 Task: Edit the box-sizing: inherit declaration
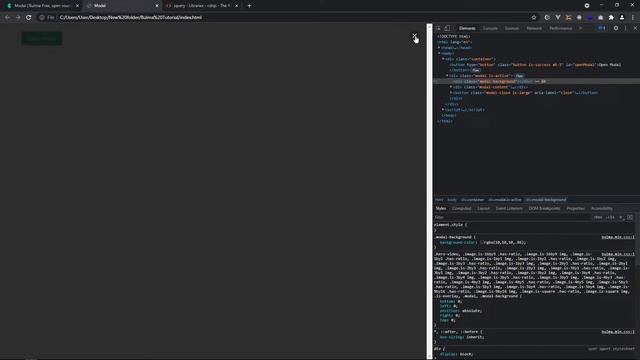(x=462, y=337)
